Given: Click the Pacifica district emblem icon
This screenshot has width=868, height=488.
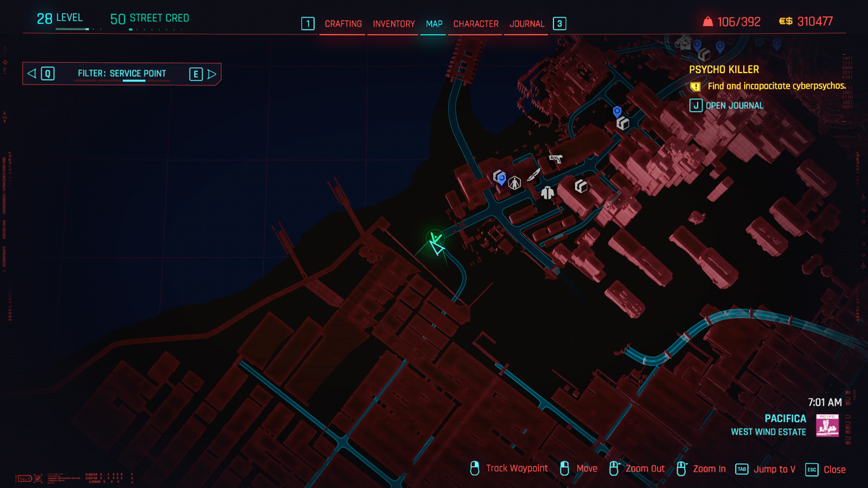Looking at the screenshot, I should tap(827, 426).
